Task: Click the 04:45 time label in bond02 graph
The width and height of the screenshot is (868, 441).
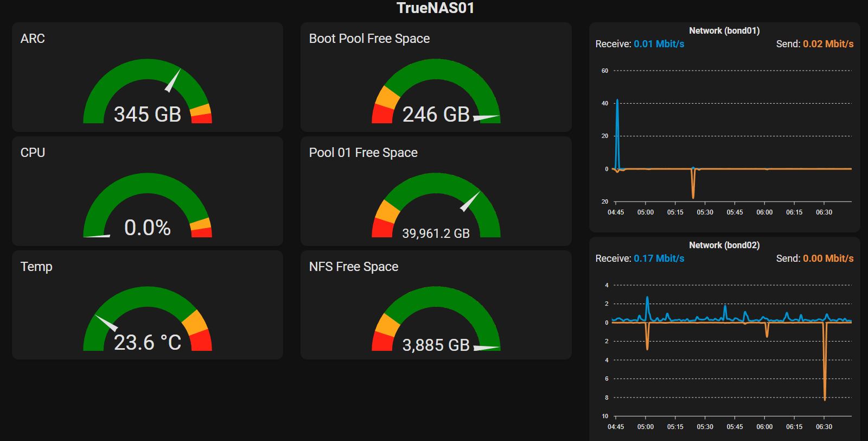Action: point(616,427)
